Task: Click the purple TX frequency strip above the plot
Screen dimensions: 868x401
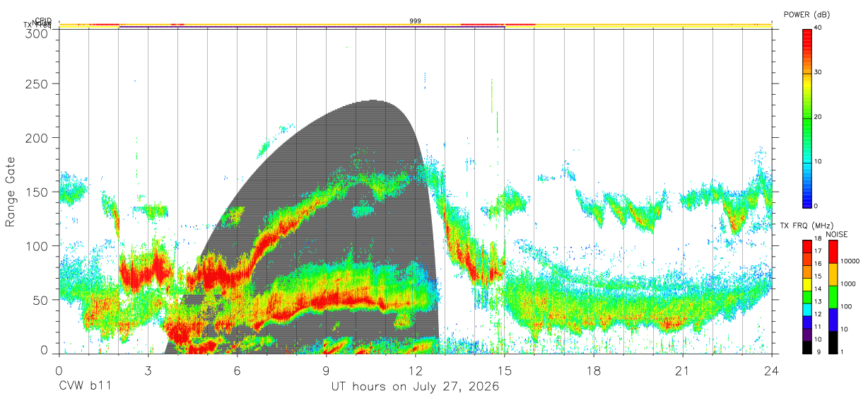Action: (x=312, y=28)
